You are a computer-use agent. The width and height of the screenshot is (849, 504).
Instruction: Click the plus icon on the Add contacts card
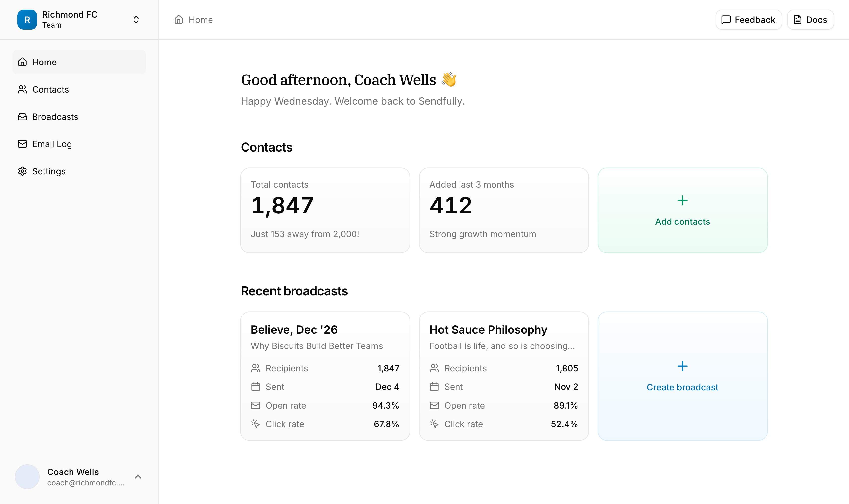[x=682, y=200]
